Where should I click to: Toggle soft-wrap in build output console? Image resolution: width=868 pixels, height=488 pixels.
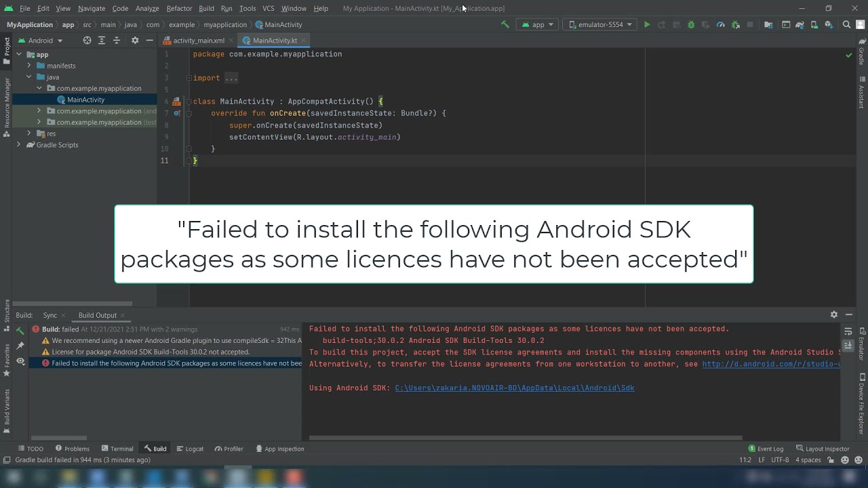click(x=848, y=331)
